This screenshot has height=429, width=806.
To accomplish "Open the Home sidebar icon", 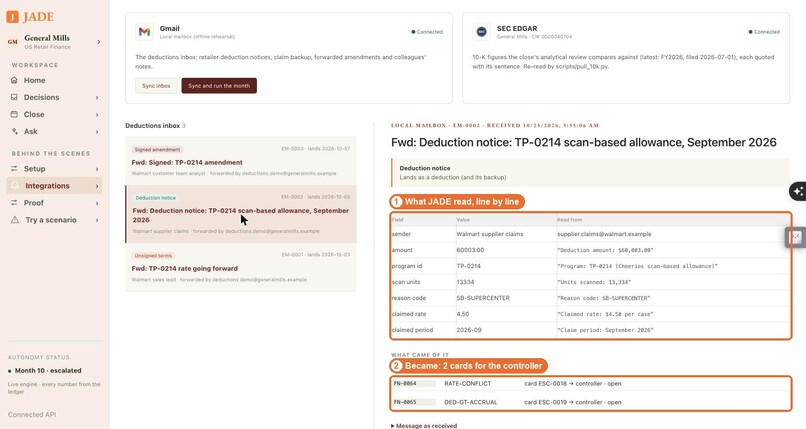I will 14,80.
